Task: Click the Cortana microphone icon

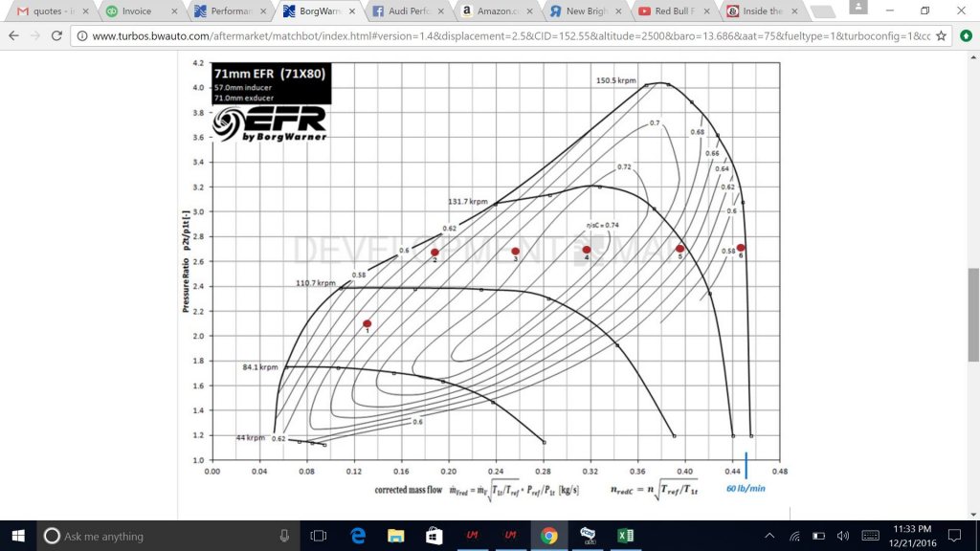Action: [x=284, y=536]
